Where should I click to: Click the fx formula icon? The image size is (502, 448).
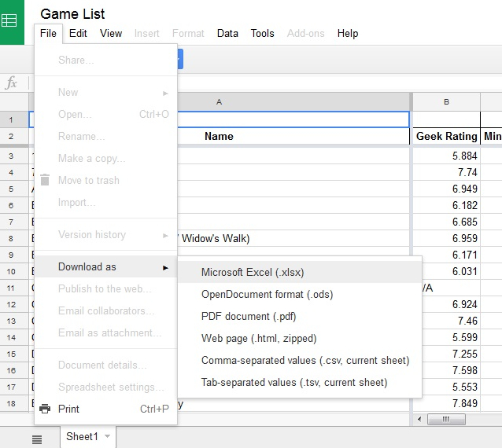[x=12, y=83]
